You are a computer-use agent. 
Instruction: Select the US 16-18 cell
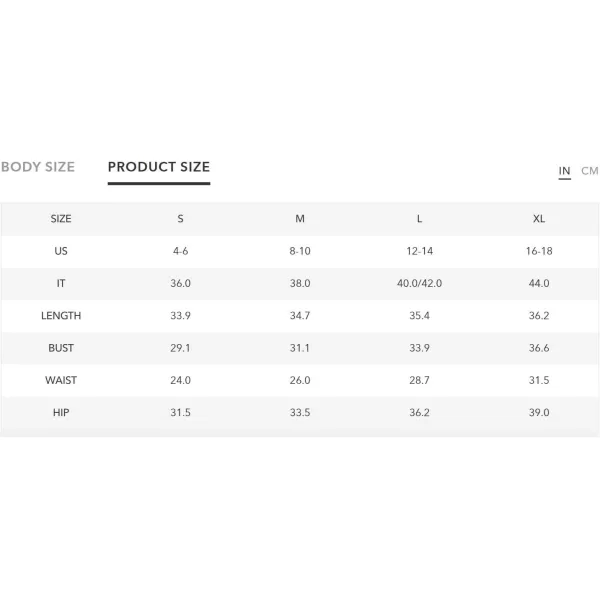(539, 251)
